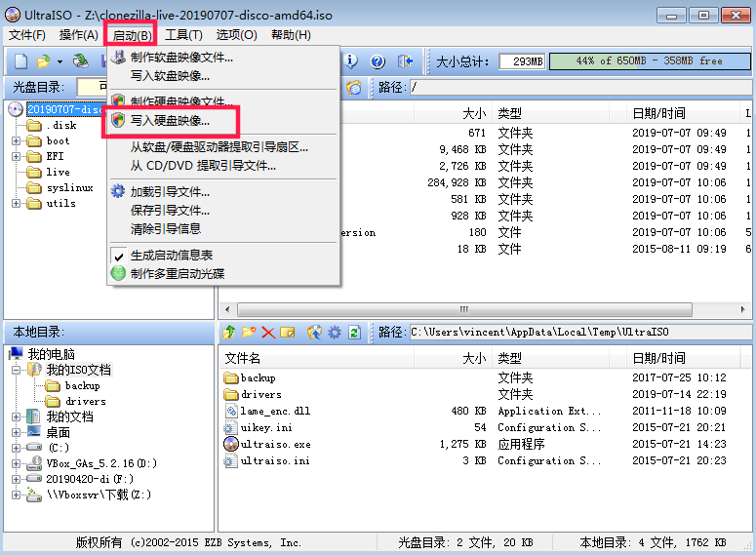Image resolution: width=756 pixels, height=555 pixels.
Task: Open the 帮助(H) menu
Action: coord(291,35)
